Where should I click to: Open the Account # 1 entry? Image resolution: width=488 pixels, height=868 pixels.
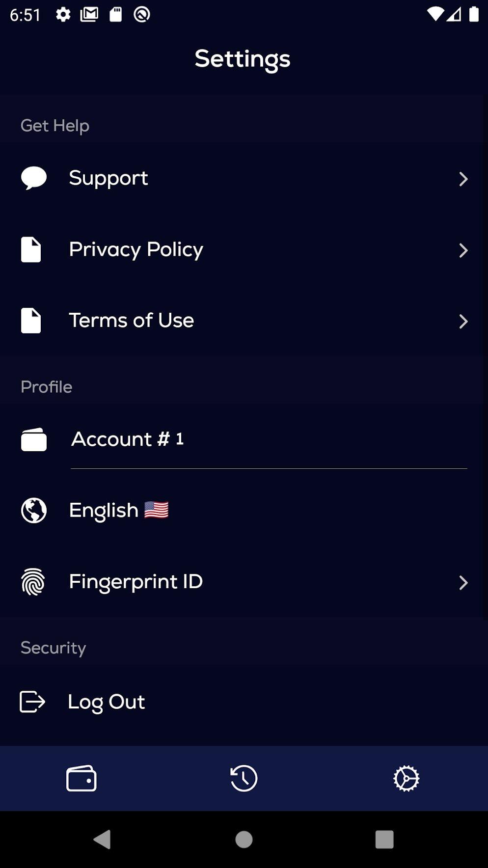[128, 439]
